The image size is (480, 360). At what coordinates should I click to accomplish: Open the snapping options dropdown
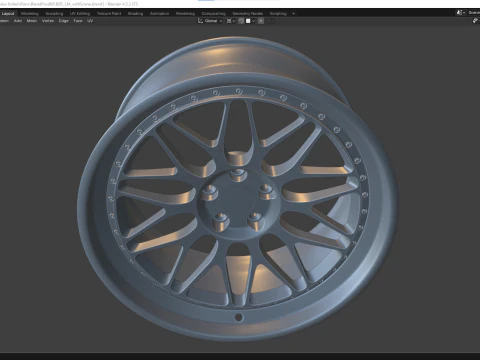click(x=250, y=21)
